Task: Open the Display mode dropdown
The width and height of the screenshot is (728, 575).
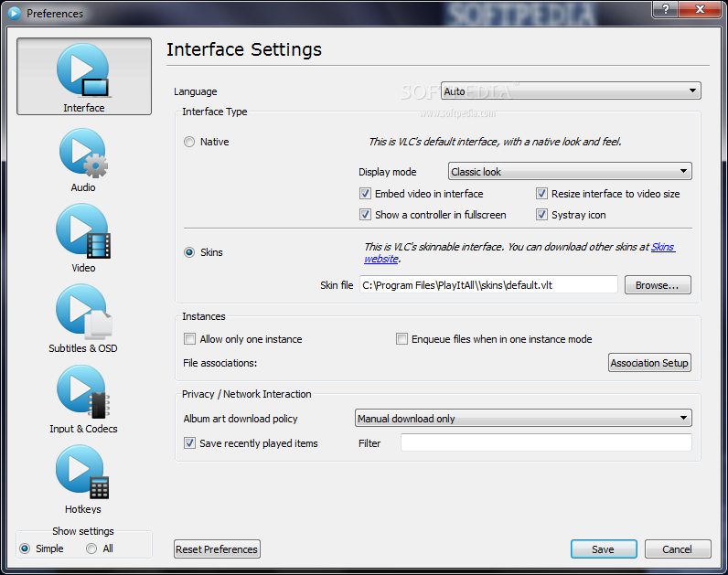Action: 569,171
